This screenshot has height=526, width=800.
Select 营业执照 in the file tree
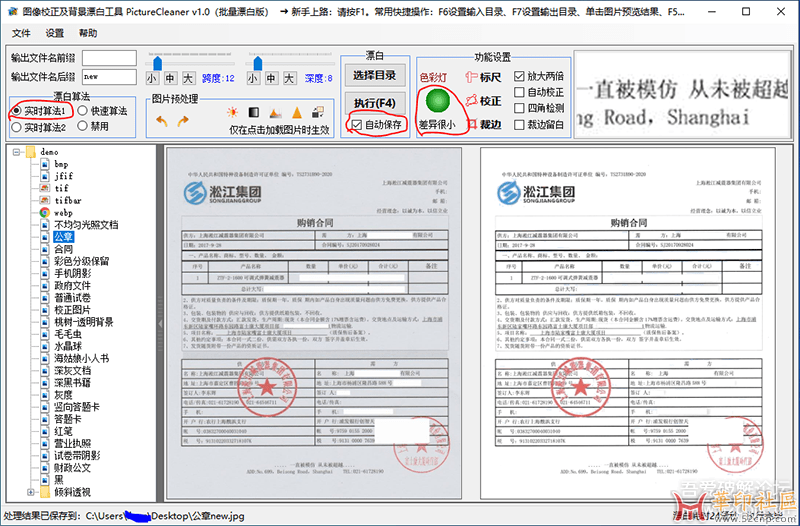coord(72,443)
